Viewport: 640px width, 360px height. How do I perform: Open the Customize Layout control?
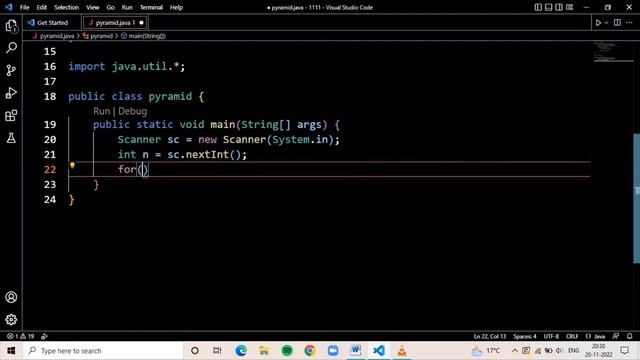click(x=569, y=7)
